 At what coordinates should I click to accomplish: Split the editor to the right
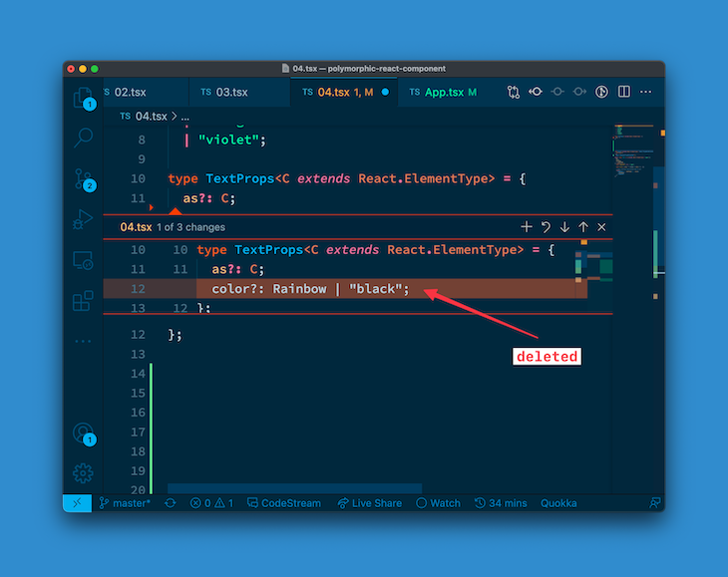click(x=624, y=92)
